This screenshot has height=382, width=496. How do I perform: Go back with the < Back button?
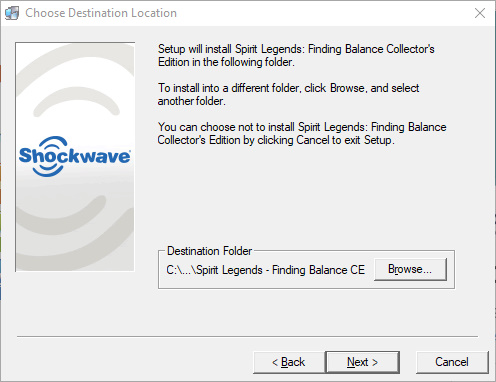[x=289, y=362]
